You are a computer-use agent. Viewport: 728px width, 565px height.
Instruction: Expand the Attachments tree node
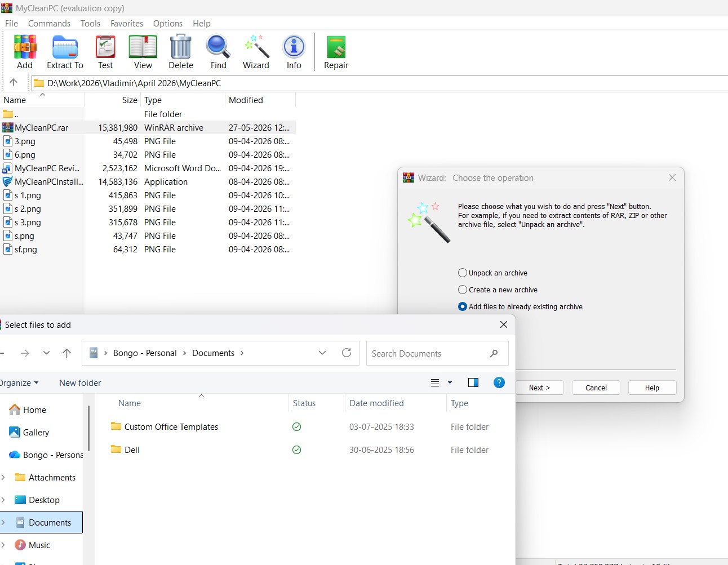[3, 477]
